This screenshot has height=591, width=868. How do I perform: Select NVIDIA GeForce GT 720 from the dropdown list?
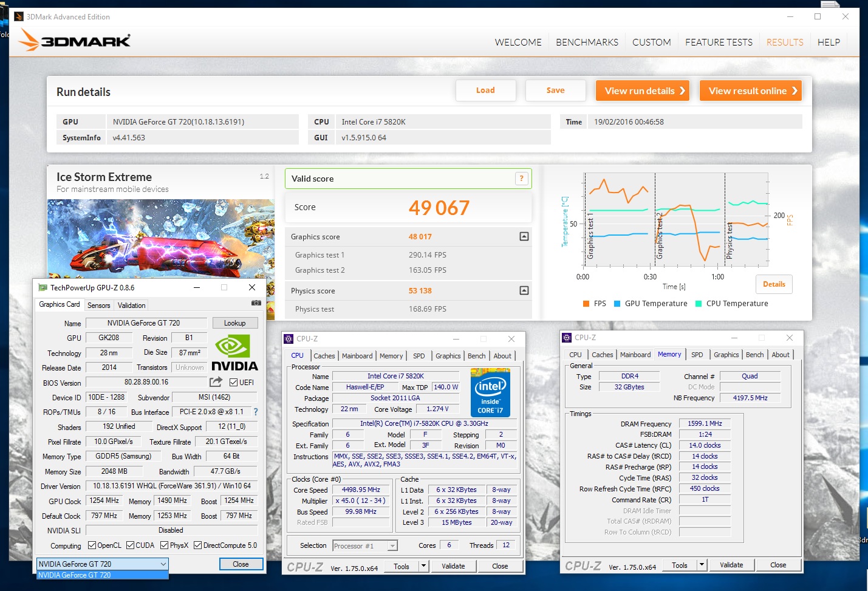click(103, 575)
